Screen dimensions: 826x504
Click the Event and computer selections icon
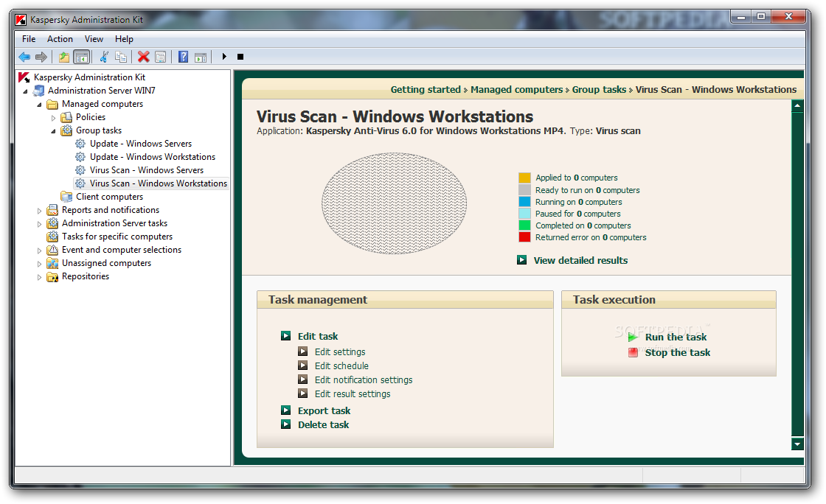(x=52, y=250)
